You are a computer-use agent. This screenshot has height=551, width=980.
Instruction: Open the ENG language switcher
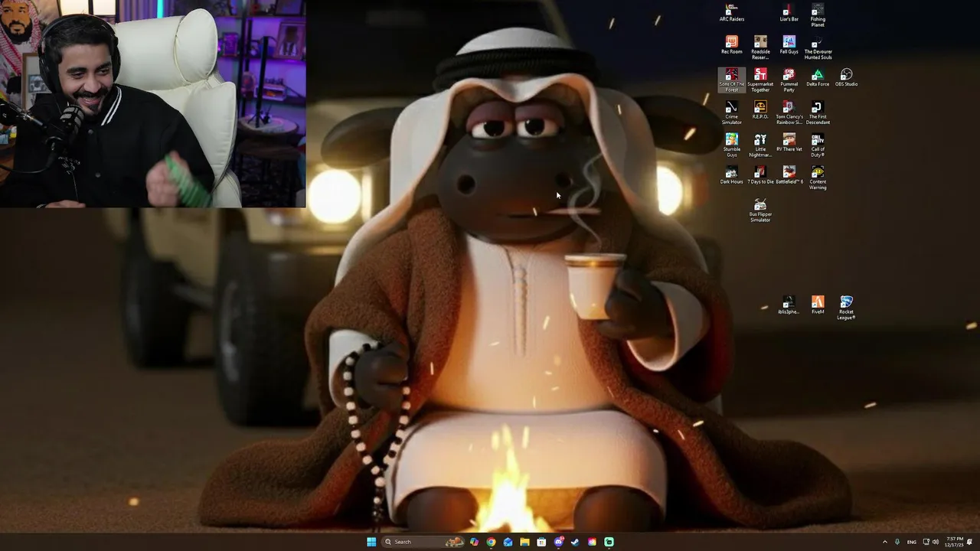coord(911,542)
